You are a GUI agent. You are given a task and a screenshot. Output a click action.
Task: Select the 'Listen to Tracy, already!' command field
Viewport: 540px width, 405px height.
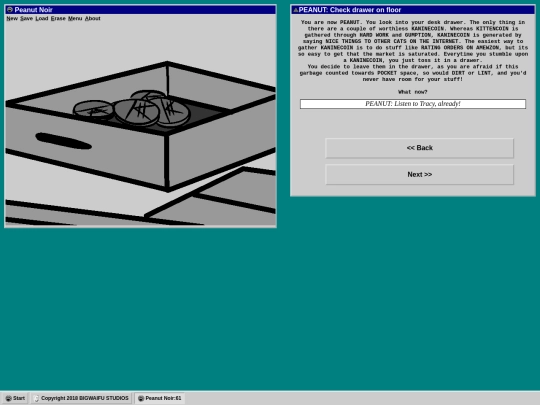pyautogui.click(x=413, y=104)
